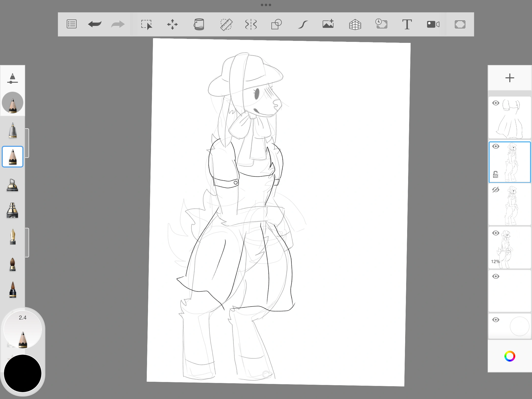
Task: Open the main menu list icon
Action: (x=71, y=24)
